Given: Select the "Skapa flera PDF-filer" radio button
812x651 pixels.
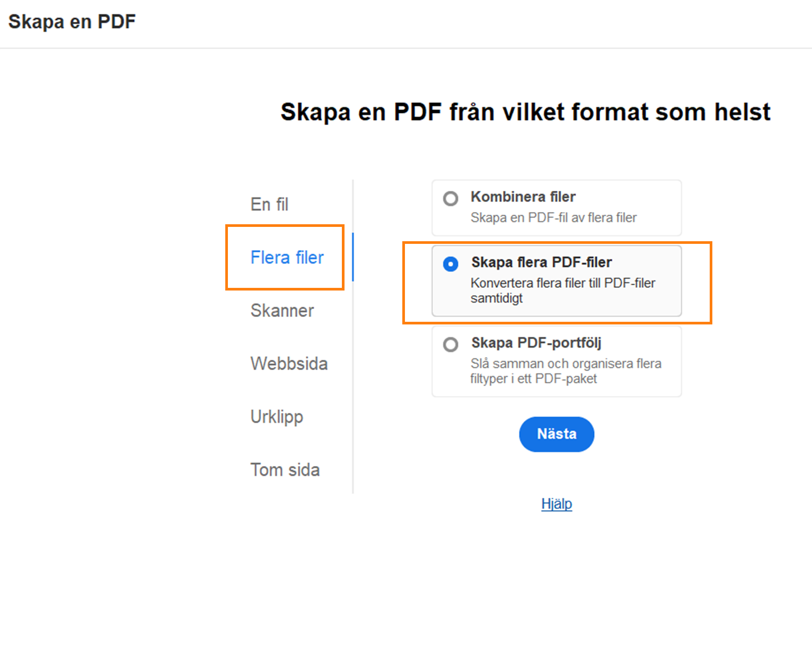Looking at the screenshot, I should 451,263.
